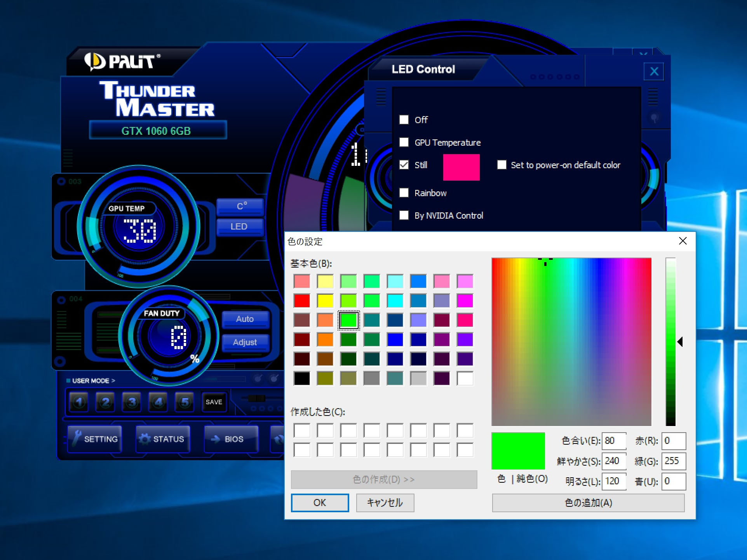Click the luminance slider bar
This screenshot has height=560, width=747.
coord(671,342)
